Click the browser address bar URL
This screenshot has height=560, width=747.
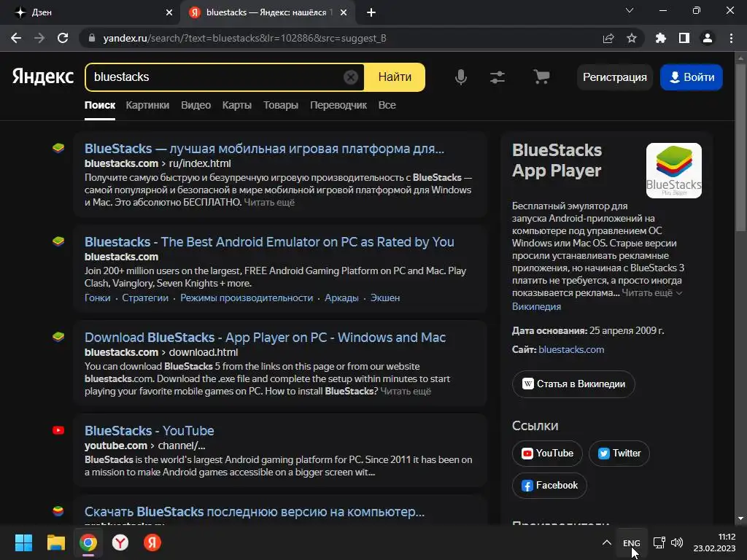245,38
